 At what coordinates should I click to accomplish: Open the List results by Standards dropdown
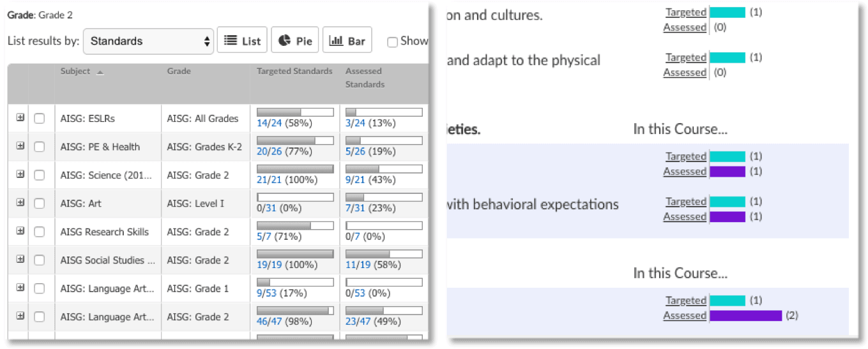click(149, 41)
